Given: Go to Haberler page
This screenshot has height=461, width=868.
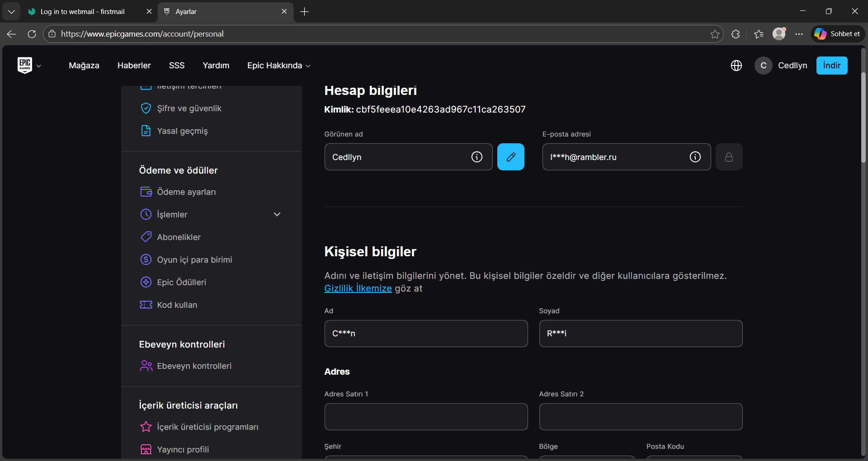Looking at the screenshot, I should pos(134,66).
